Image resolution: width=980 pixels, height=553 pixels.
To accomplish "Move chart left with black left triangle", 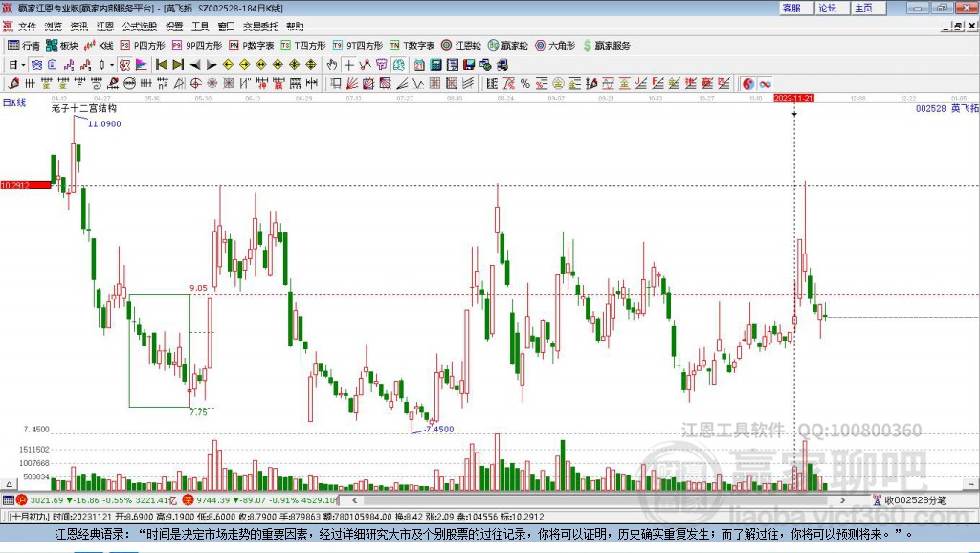I will (x=195, y=65).
